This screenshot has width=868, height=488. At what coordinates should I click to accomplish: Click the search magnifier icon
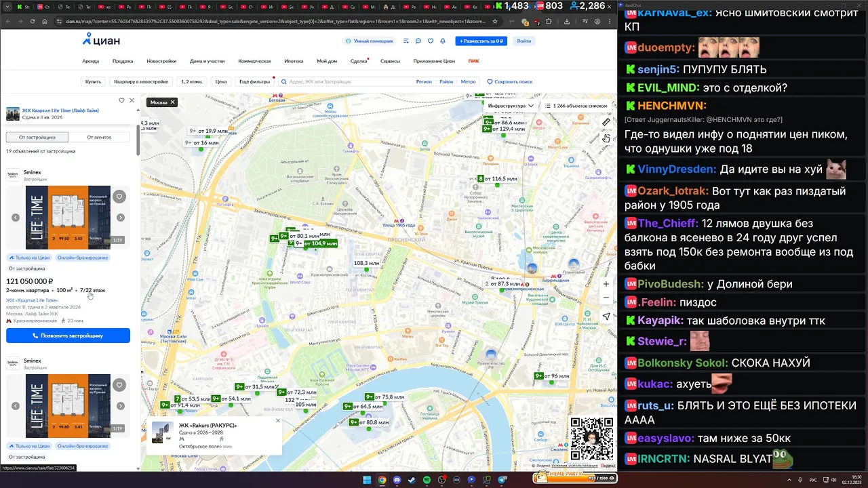pos(284,81)
